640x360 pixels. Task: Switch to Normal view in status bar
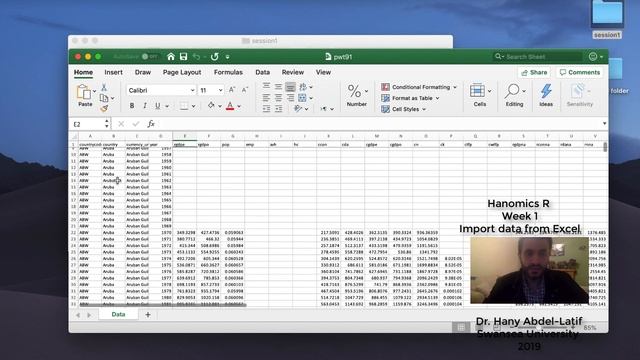pos(461,327)
